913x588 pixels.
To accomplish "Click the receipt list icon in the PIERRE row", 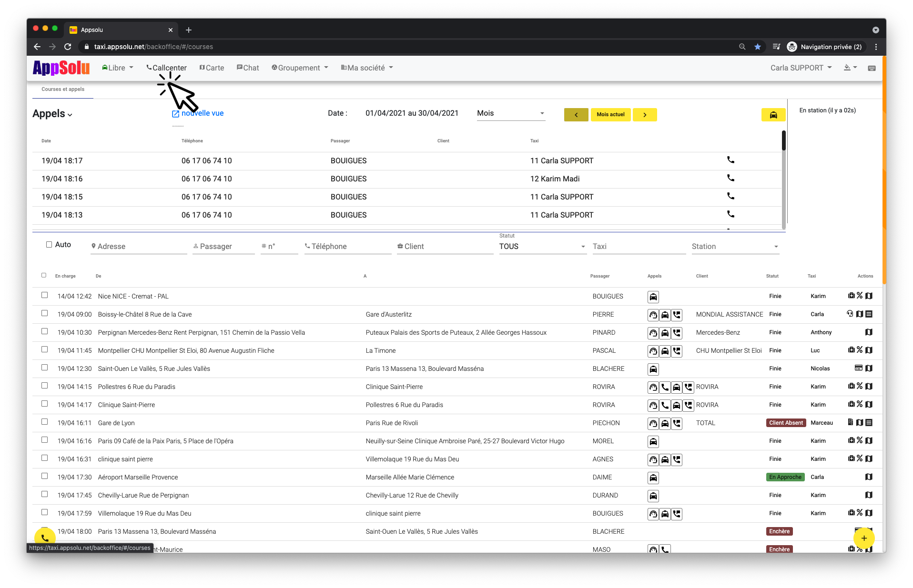I will click(x=869, y=314).
